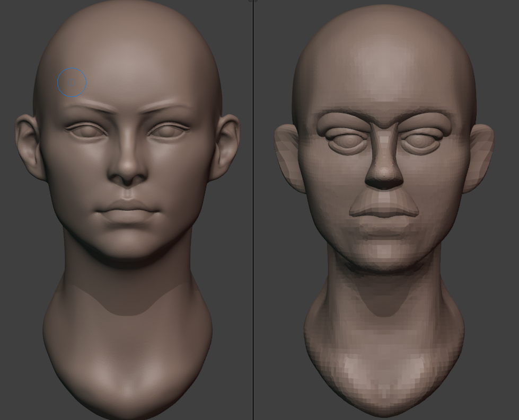Click the smooth head's chin
Image resolution: width=519 pixels, height=420 pixels.
127,249
